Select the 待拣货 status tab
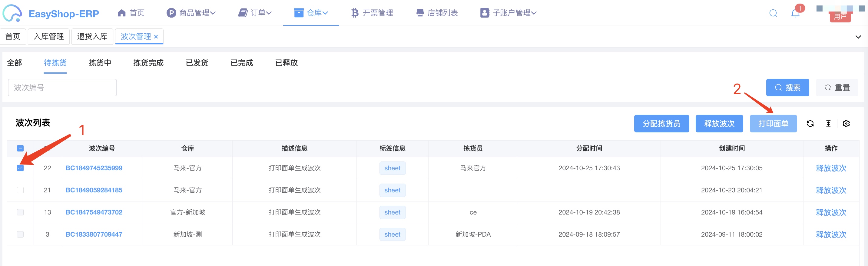 [x=55, y=63]
